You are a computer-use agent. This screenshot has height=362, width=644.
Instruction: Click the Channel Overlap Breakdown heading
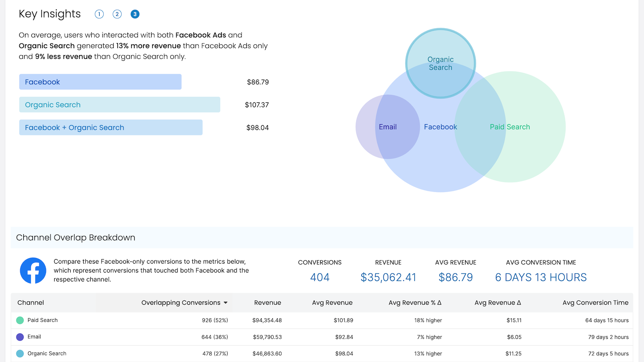[76, 238]
